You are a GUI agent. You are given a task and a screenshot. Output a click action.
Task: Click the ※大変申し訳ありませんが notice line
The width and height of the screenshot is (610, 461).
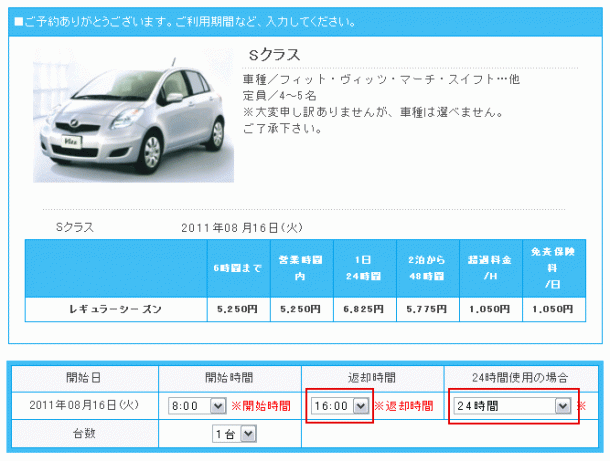click(373, 112)
